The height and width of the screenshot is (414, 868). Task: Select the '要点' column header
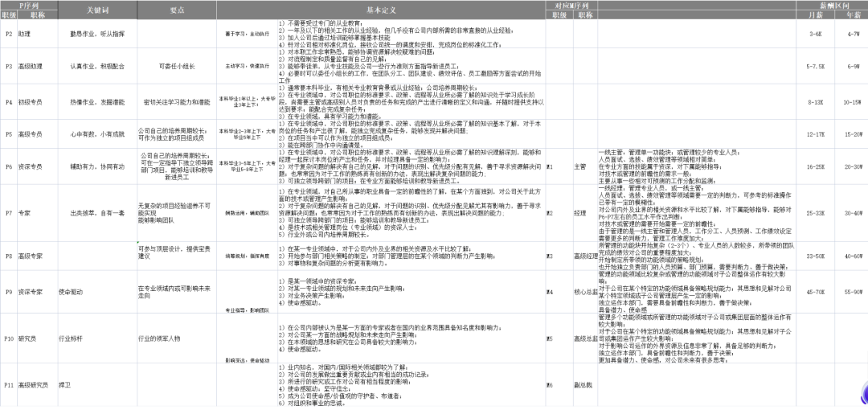177,10
